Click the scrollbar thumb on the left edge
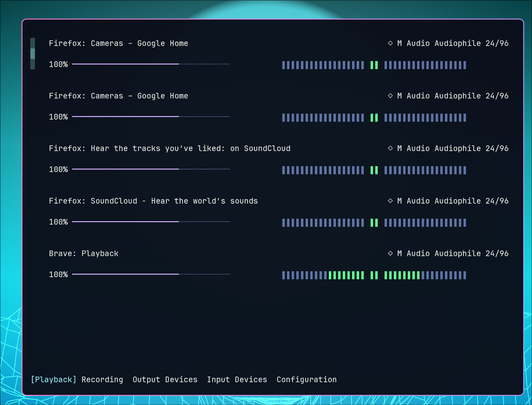This screenshot has height=405, width=532. 33,53
